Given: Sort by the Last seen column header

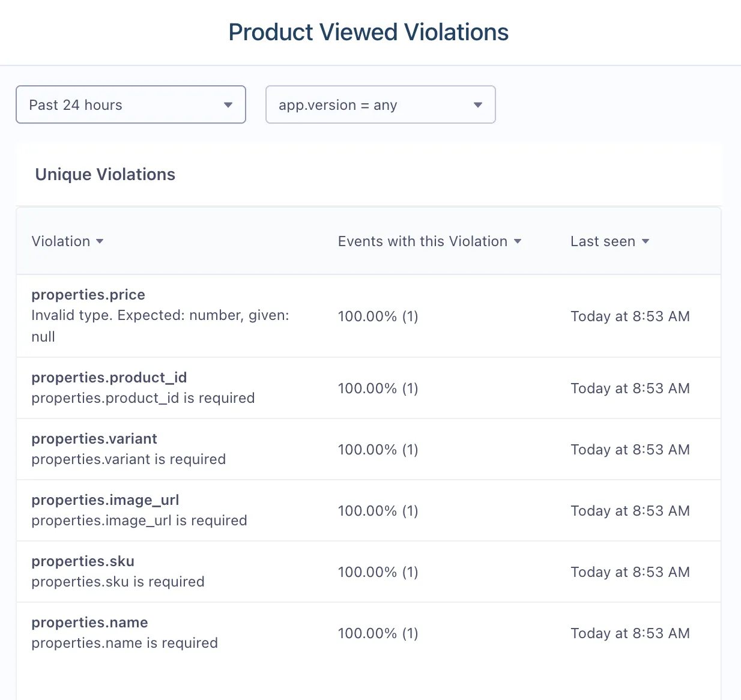Looking at the screenshot, I should pyautogui.click(x=609, y=241).
